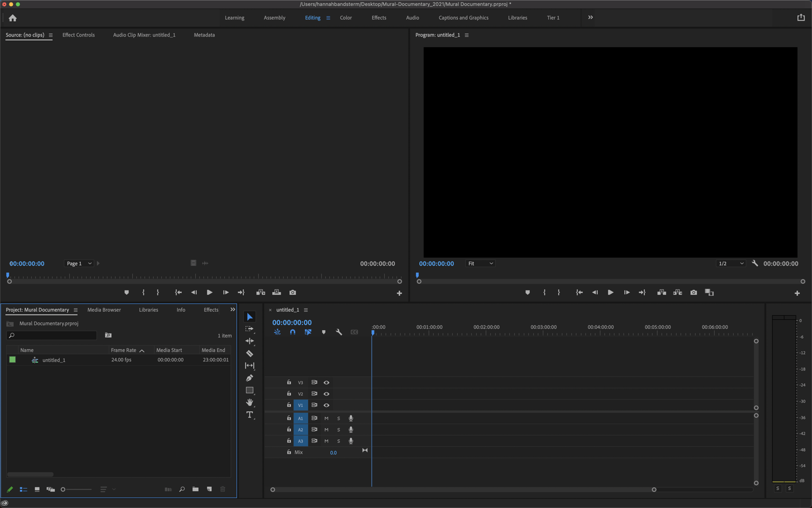The width and height of the screenshot is (812, 508).
Task: Switch to Color workspace
Action: coord(346,18)
